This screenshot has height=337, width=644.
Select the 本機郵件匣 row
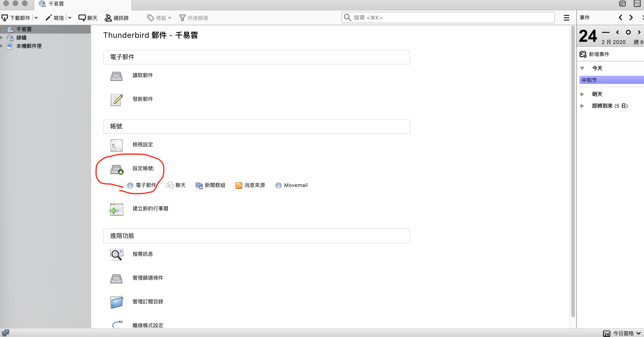(45, 46)
